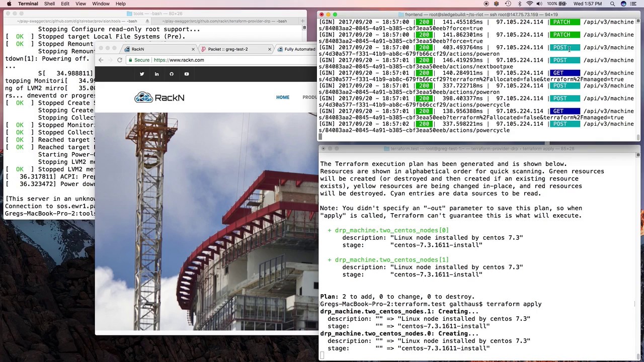Open the Time Machine menu icon

(508, 4)
